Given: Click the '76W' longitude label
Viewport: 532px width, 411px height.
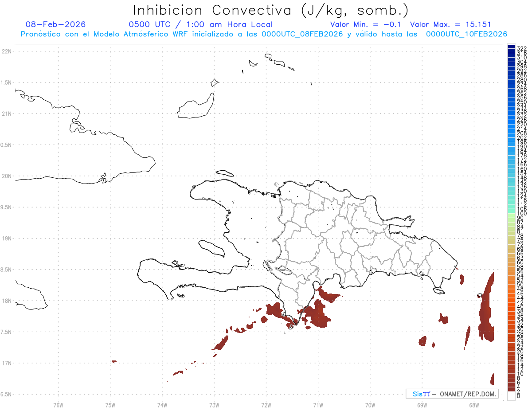Looking at the screenshot, I should 58,405.
